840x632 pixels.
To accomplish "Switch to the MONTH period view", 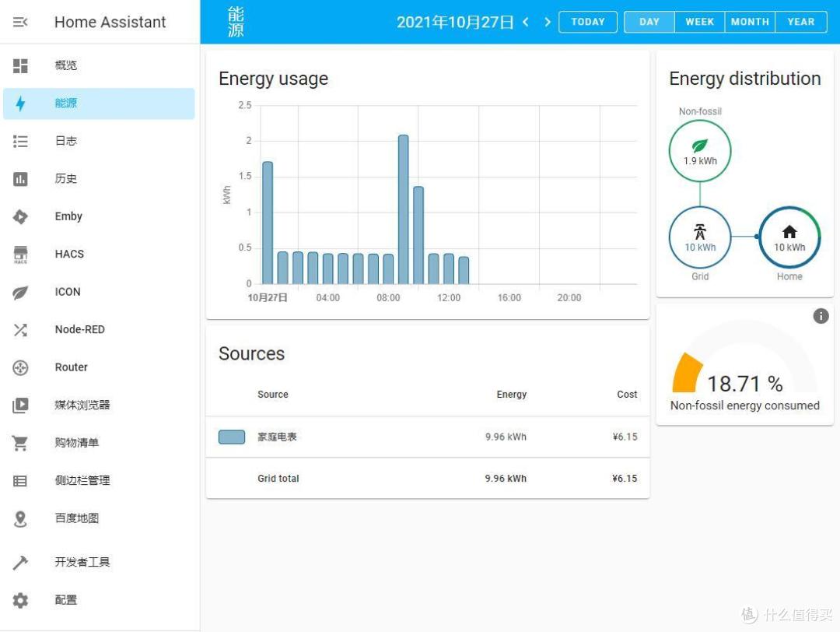I will tap(750, 22).
